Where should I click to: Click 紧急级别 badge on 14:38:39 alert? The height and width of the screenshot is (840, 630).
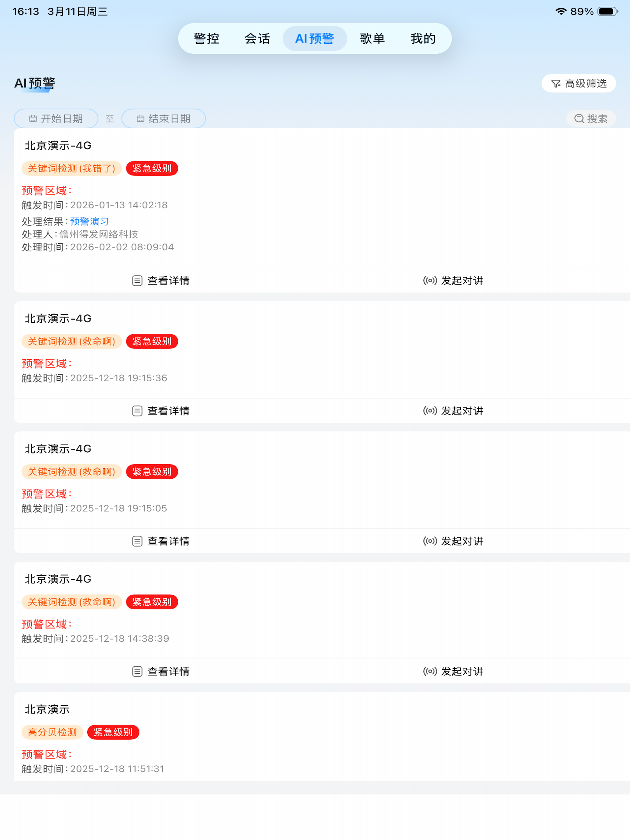pyautogui.click(x=152, y=602)
